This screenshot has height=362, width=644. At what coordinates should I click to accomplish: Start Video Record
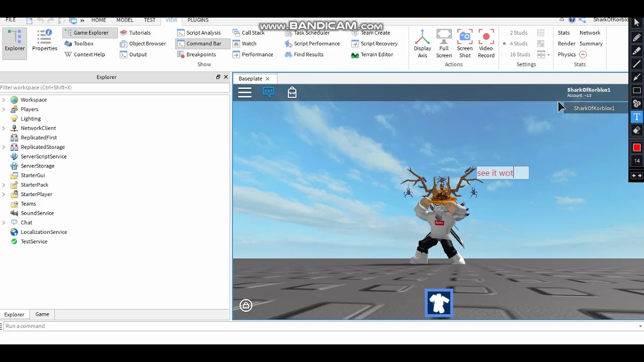pyautogui.click(x=486, y=44)
